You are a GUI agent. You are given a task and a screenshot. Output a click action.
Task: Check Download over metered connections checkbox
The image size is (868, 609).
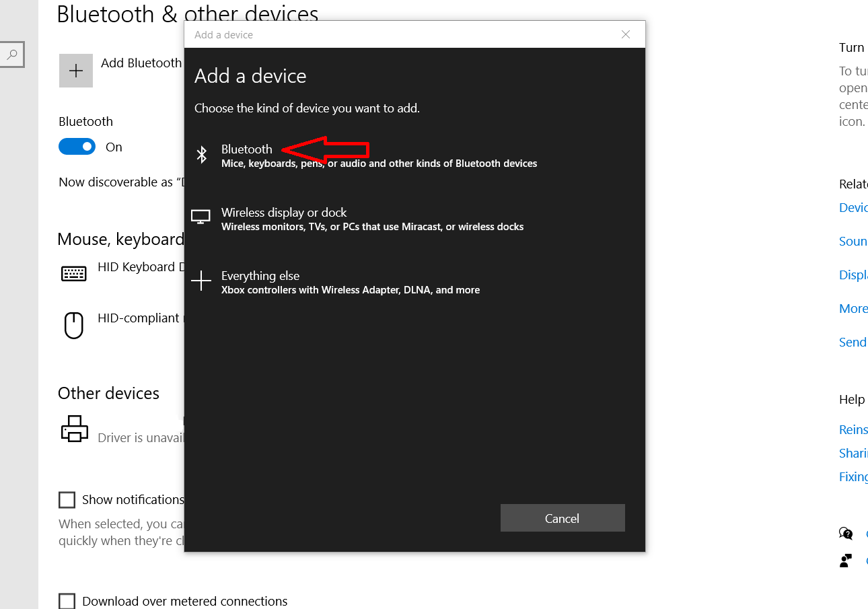(67, 601)
